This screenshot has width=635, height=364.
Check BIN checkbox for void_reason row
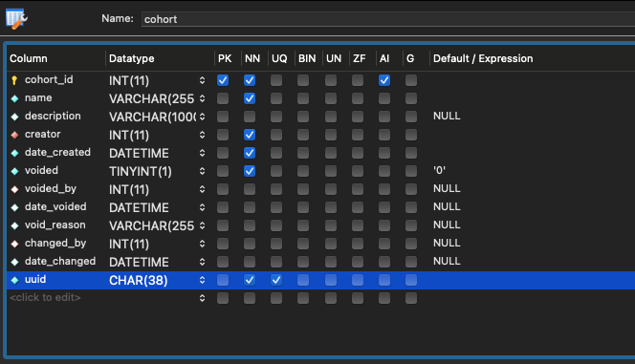coord(303,225)
